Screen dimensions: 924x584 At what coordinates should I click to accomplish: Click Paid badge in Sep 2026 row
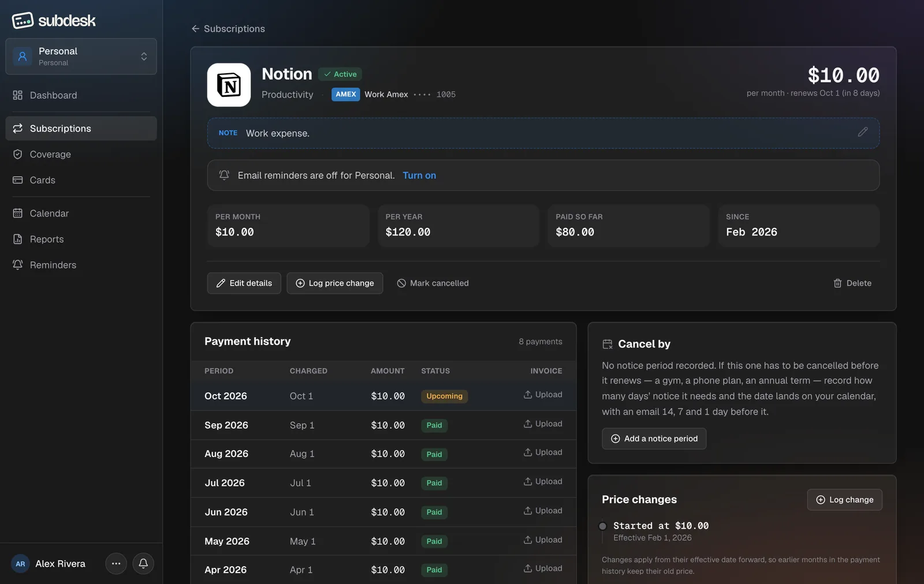pos(434,425)
